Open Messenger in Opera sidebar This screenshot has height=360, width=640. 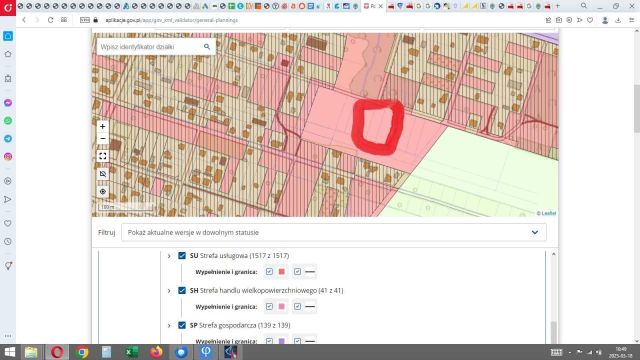(8, 103)
